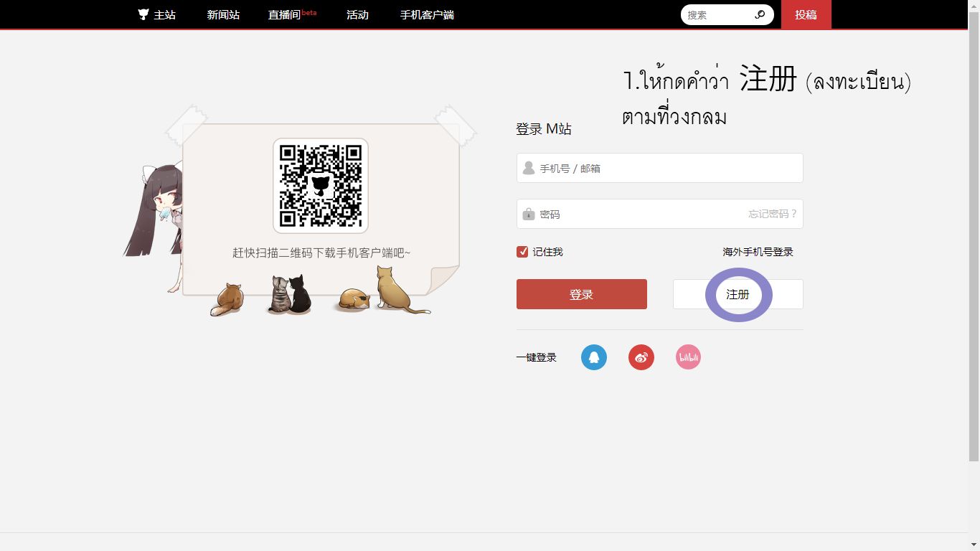Toggle the 记住我 checkbox

pos(522,252)
